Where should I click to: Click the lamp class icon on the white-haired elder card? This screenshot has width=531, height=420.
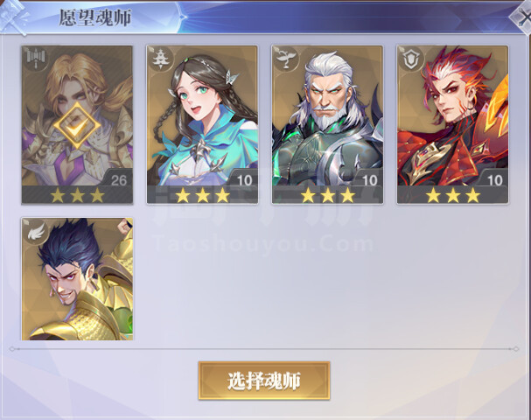coord(284,58)
